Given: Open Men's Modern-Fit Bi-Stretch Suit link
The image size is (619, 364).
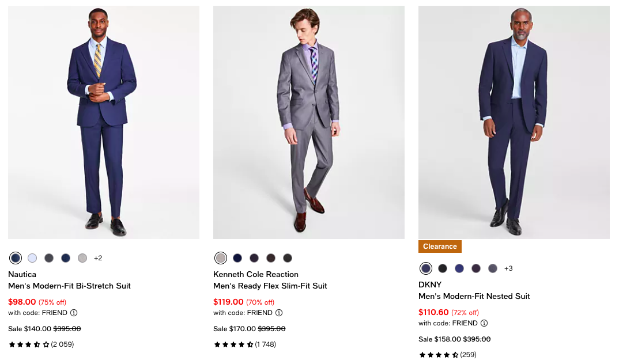Looking at the screenshot, I should point(69,286).
